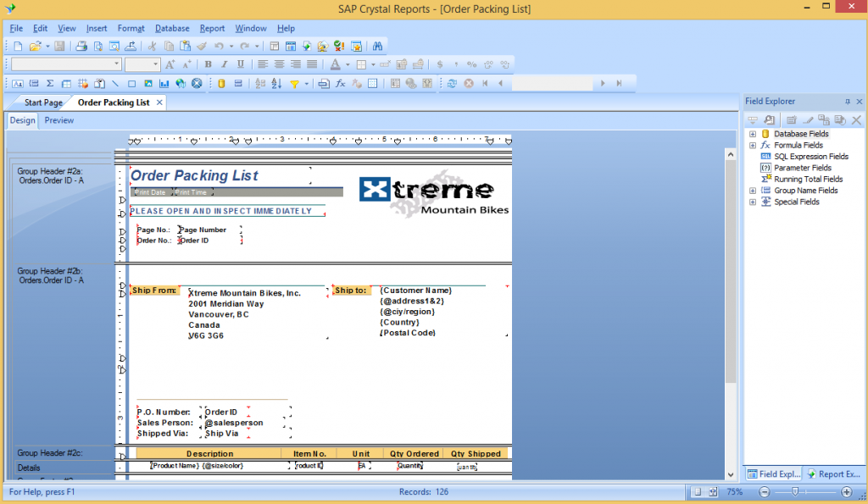Click the Refresh report data icon

[x=453, y=84]
